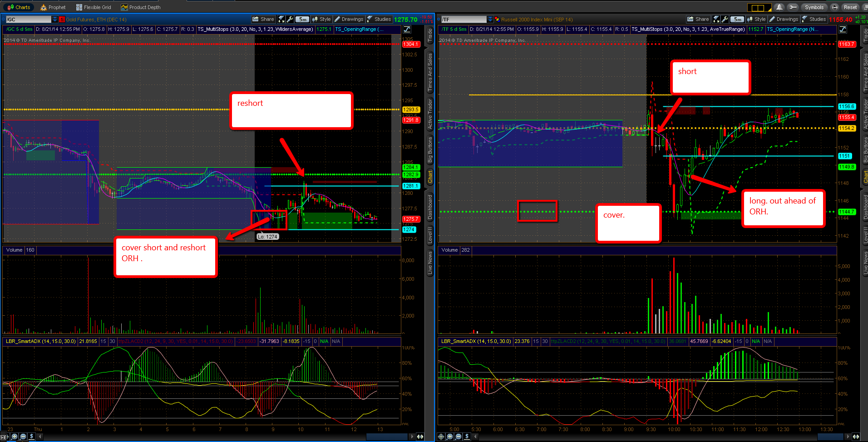Open Style menu on /TF chart
This screenshot has height=442, width=868.
coord(756,19)
